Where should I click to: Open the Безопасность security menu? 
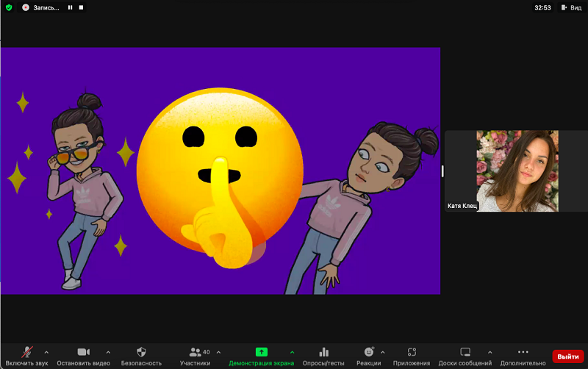coord(141,357)
